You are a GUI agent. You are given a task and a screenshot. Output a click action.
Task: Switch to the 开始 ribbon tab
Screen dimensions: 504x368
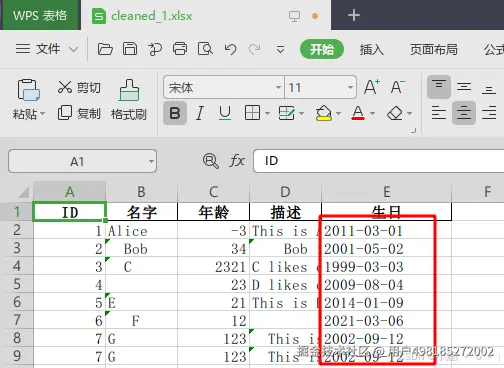click(x=322, y=49)
